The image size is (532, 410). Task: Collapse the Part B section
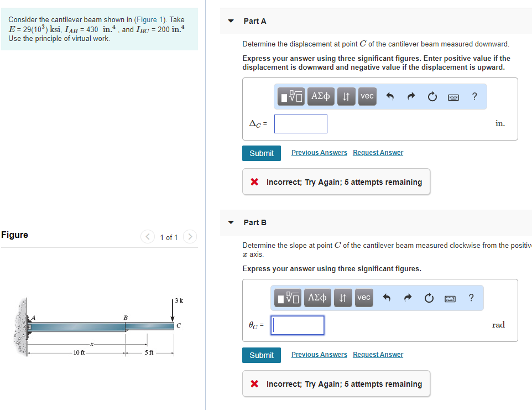coord(231,222)
